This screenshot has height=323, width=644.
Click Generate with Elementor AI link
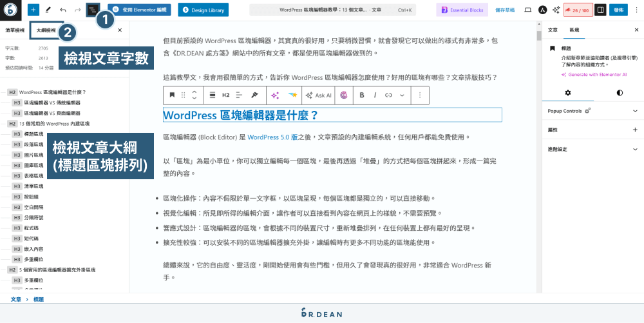(594, 75)
